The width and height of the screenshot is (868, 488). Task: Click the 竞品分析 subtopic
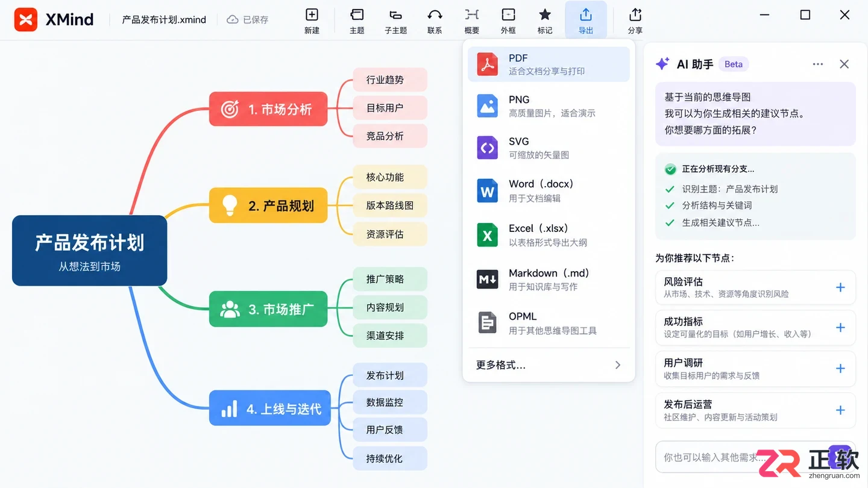[390, 136]
